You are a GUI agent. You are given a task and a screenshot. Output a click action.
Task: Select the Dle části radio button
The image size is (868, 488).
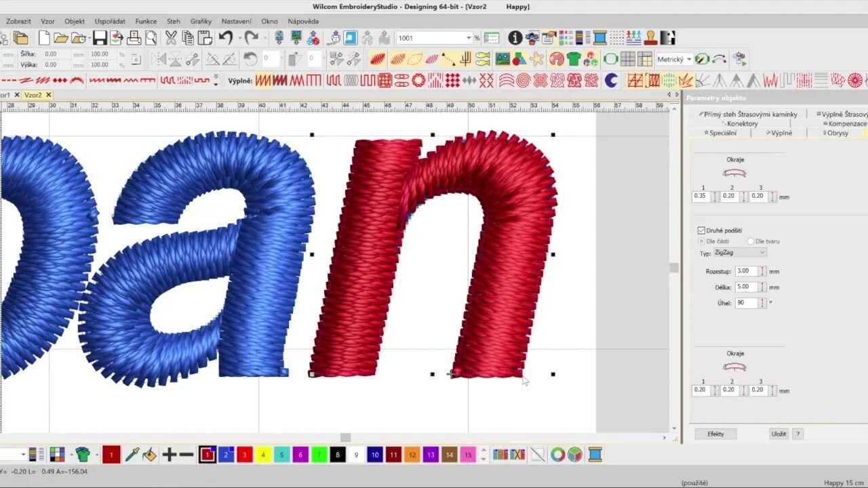[x=701, y=241]
